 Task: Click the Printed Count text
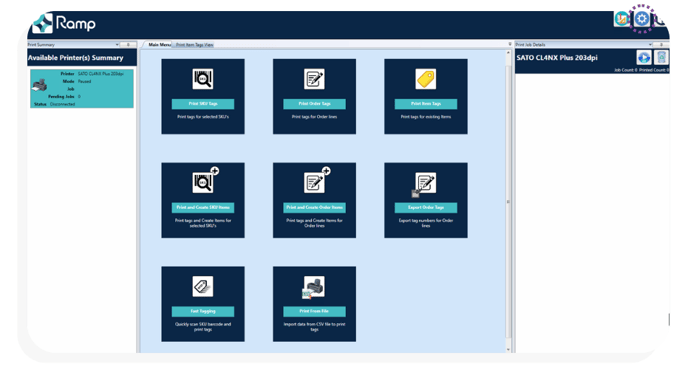[x=654, y=70]
